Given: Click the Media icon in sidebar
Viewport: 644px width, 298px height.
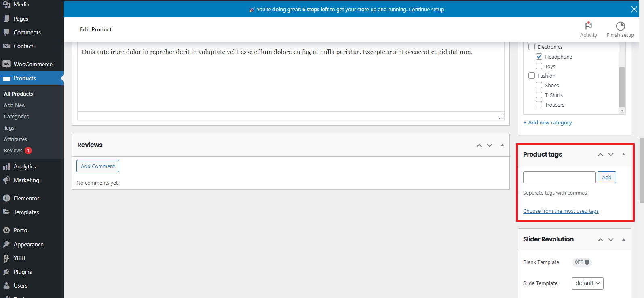Looking at the screenshot, I should [6, 4].
